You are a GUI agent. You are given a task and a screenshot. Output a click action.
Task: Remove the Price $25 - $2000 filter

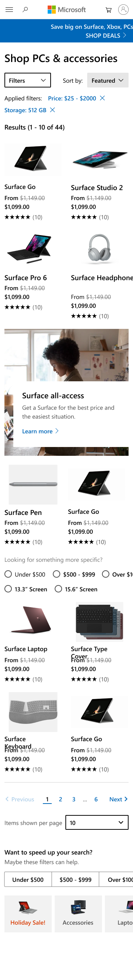point(102,98)
